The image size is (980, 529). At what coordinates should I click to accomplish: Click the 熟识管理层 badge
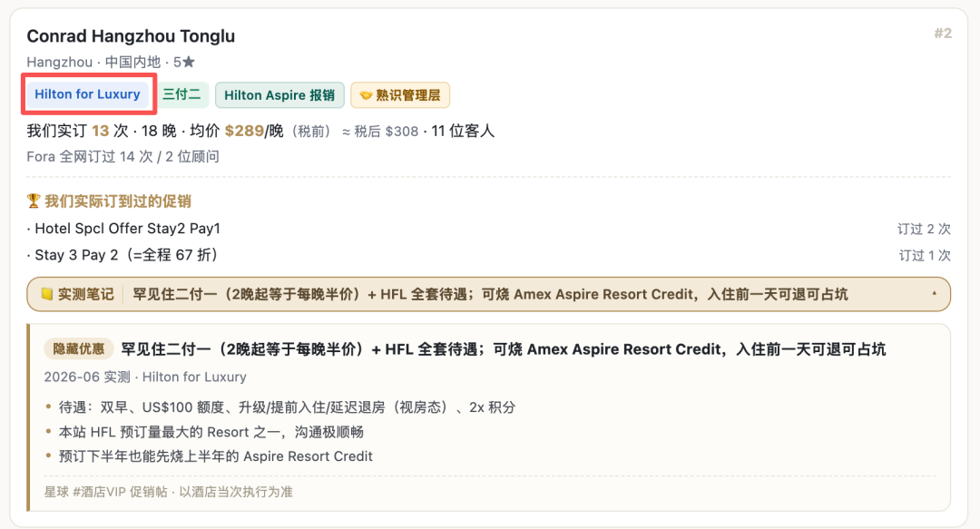click(x=400, y=95)
